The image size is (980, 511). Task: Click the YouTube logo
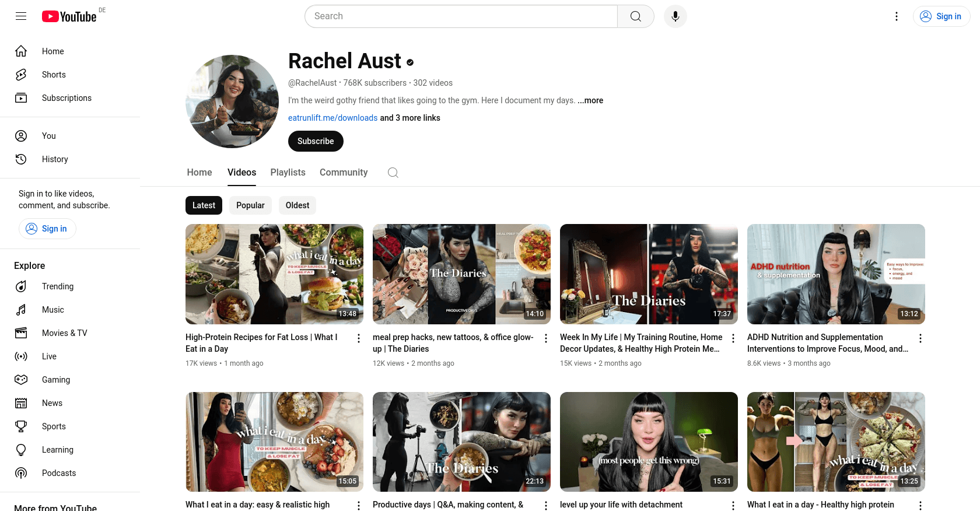click(x=69, y=16)
